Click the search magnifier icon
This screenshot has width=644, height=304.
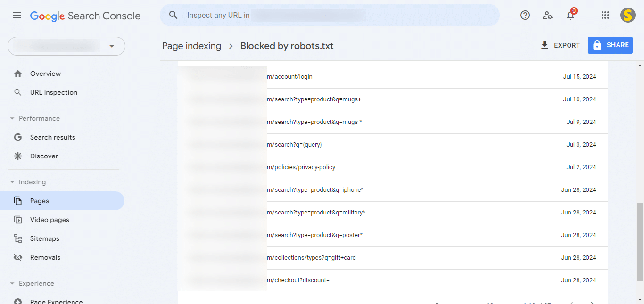coord(173,15)
